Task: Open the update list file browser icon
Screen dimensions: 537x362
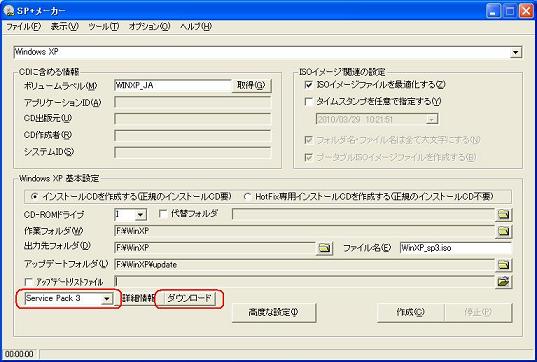Action: [503, 282]
